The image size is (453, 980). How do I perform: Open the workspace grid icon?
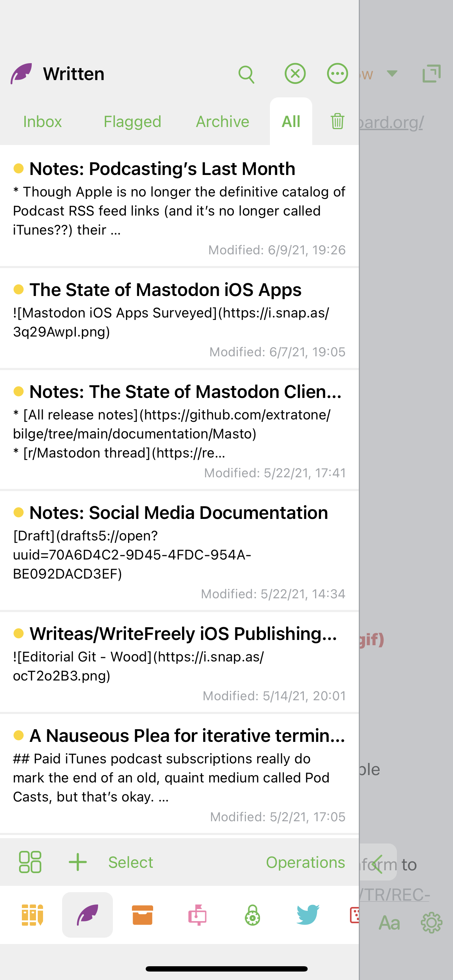pos(30,862)
